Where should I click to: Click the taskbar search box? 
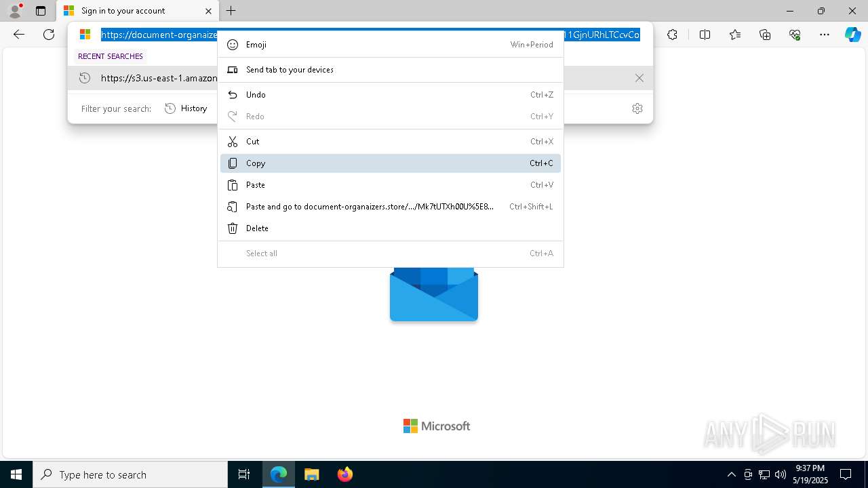pos(130,474)
